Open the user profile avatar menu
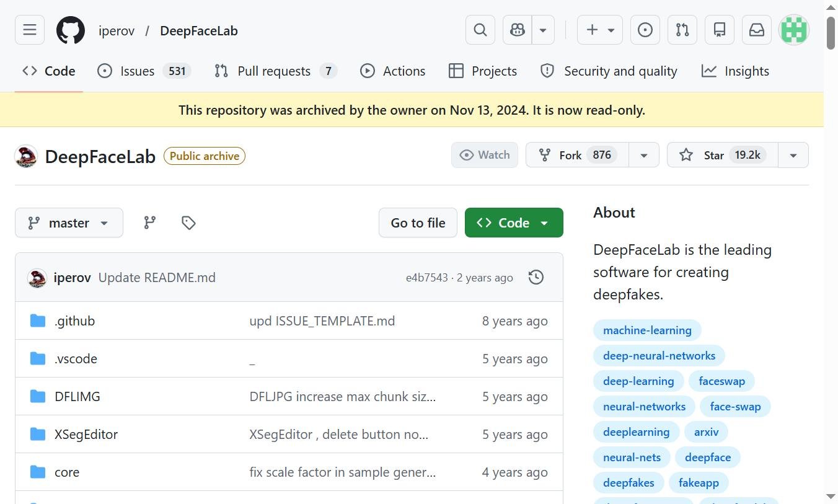The width and height of the screenshot is (838, 504). coord(794,30)
